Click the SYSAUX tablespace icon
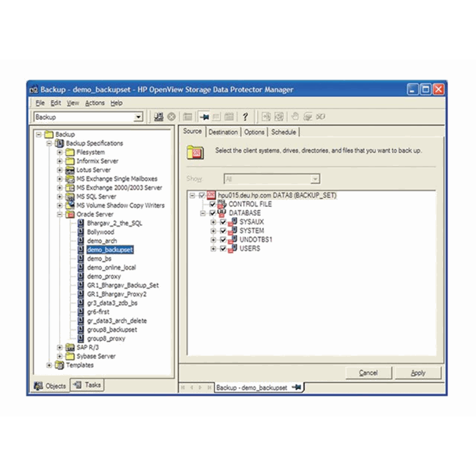Image resolution: width=476 pixels, height=476 pixels. pyautogui.click(x=232, y=222)
